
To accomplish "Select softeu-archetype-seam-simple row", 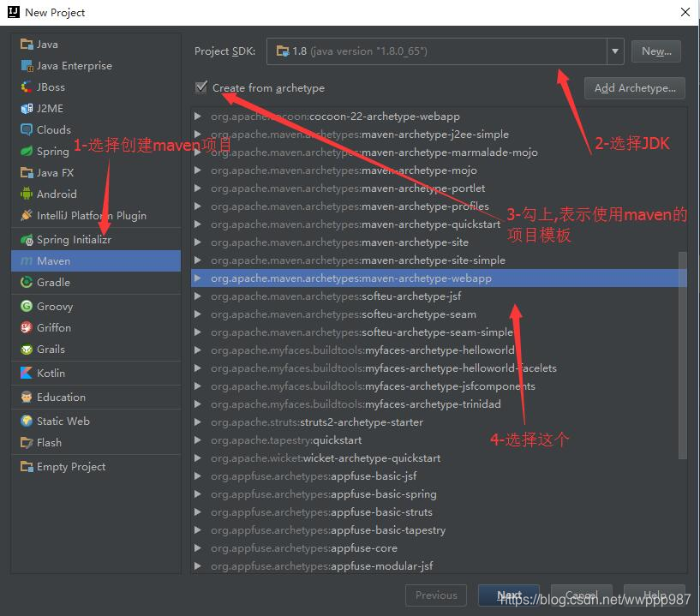I will pyautogui.click(x=439, y=332).
